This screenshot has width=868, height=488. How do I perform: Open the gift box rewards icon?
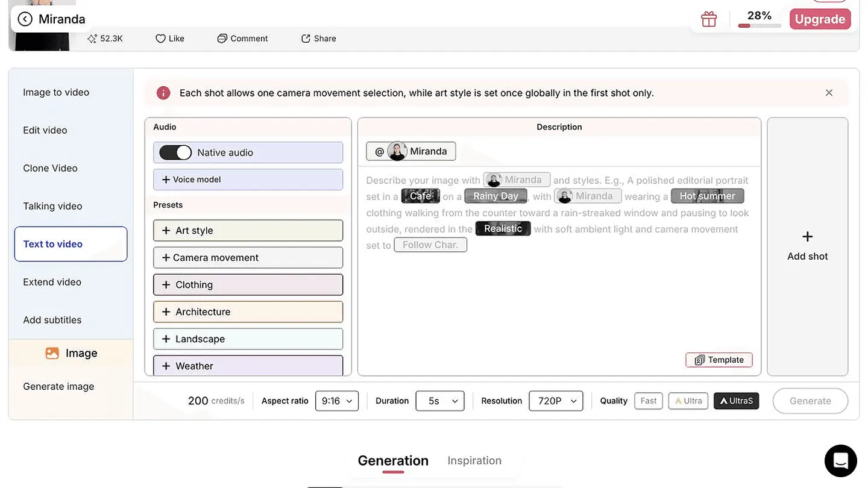[x=709, y=19]
